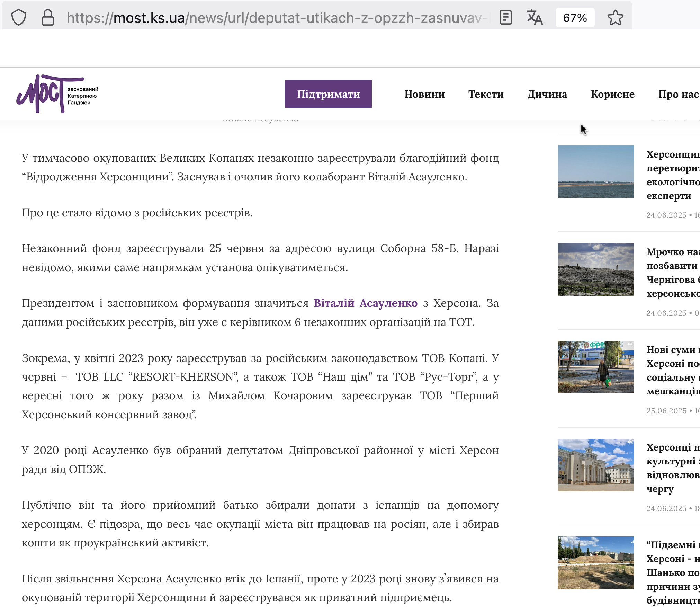Click the 67% zoom level indicator
Screen dimensions: 700x614
tap(575, 18)
